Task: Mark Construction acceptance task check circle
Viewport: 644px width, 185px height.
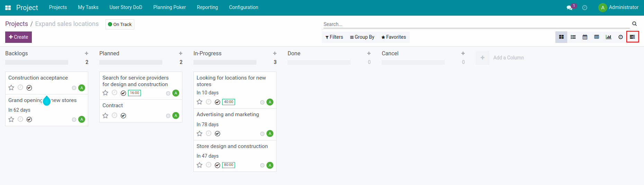Action: [29, 88]
